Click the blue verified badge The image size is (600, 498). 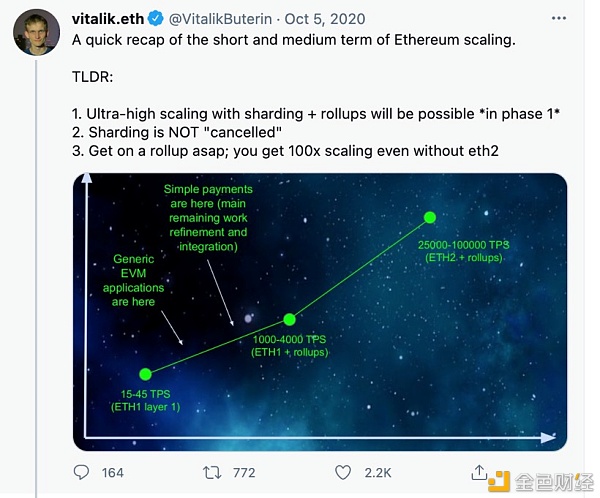coord(156,18)
